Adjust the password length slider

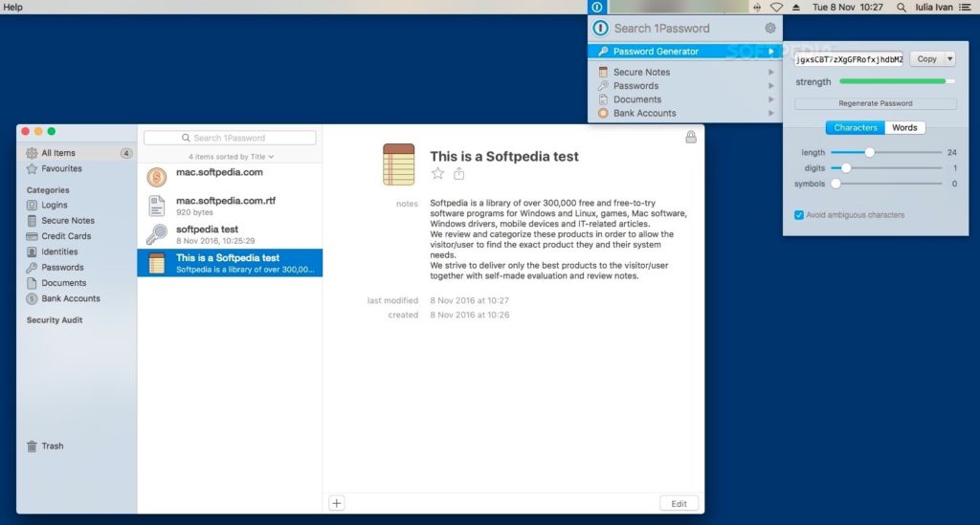click(x=869, y=152)
